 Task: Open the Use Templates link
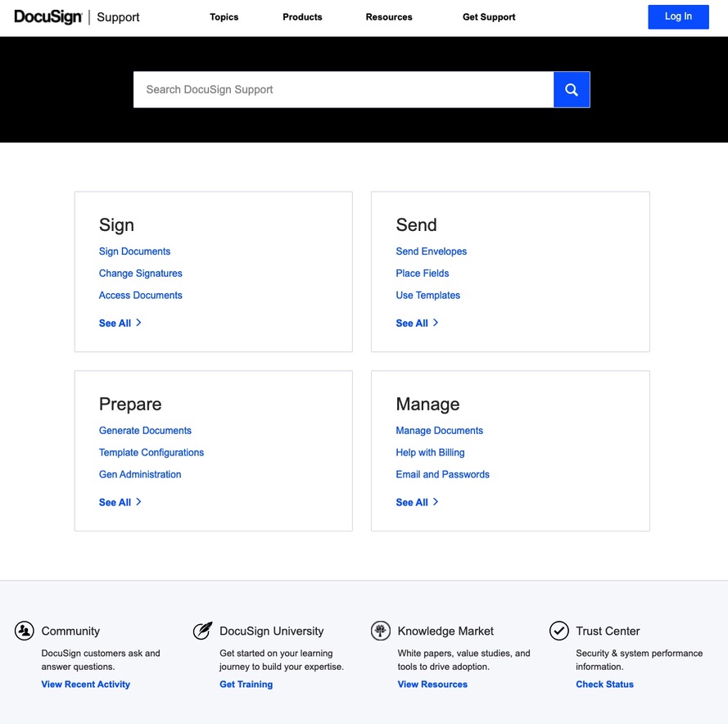pyautogui.click(x=428, y=295)
